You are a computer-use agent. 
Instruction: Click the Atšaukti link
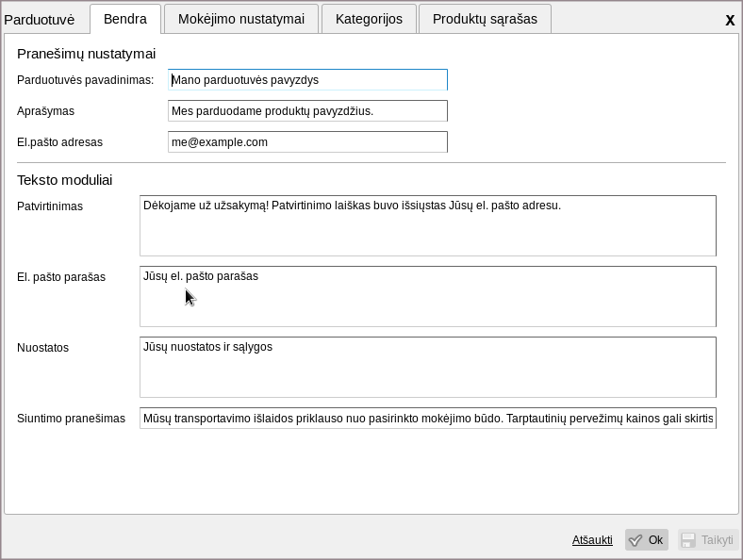[592, 540]
